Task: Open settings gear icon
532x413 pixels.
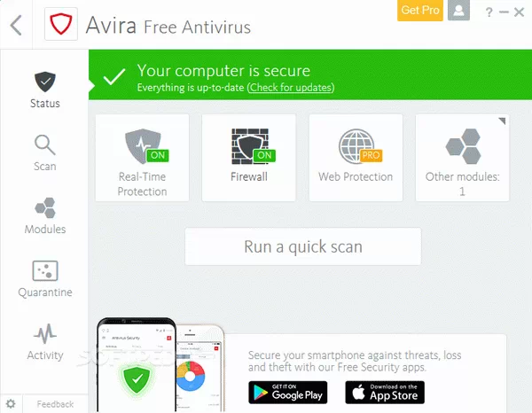Action: pyautogui.click(x=11, y=404)
